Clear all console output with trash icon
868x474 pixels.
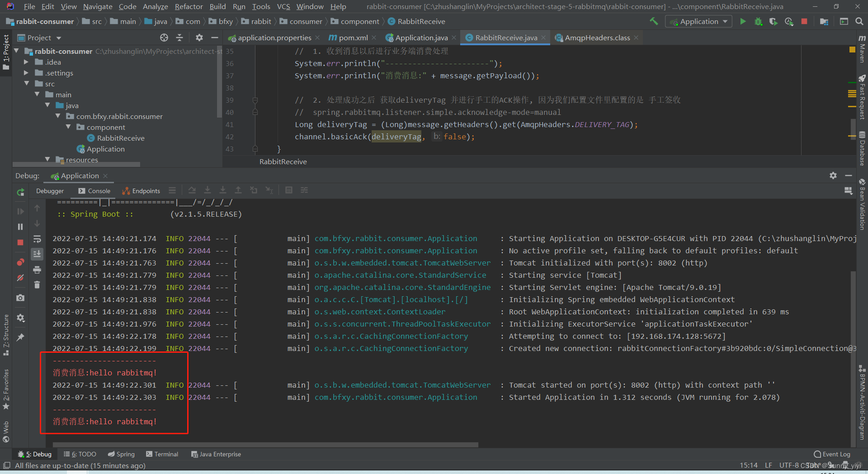[x=37, y=285]
